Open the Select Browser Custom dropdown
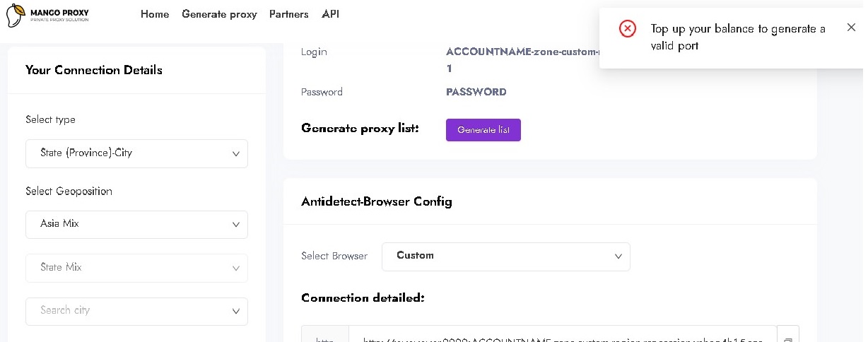This screenshot has width=868, height=342. 505,256
